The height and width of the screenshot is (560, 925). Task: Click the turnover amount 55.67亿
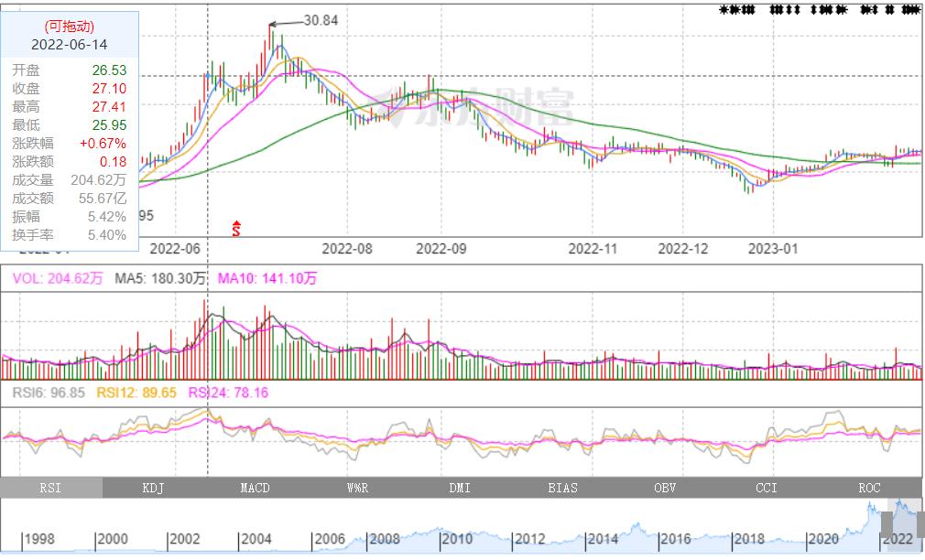[103, 198]
